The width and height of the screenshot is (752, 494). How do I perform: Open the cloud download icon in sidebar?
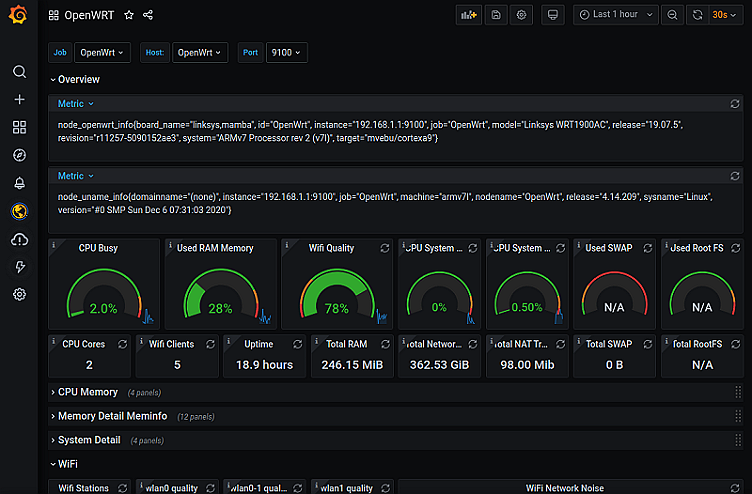19,239
